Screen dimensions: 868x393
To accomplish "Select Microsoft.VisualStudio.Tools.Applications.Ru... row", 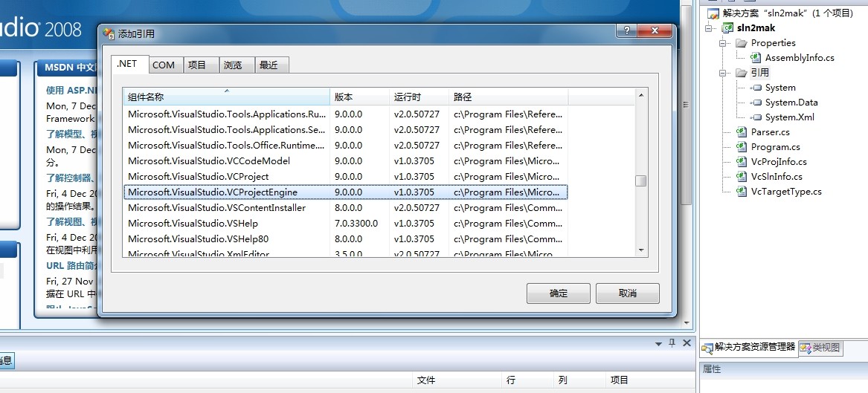I will tap(345, 114).
